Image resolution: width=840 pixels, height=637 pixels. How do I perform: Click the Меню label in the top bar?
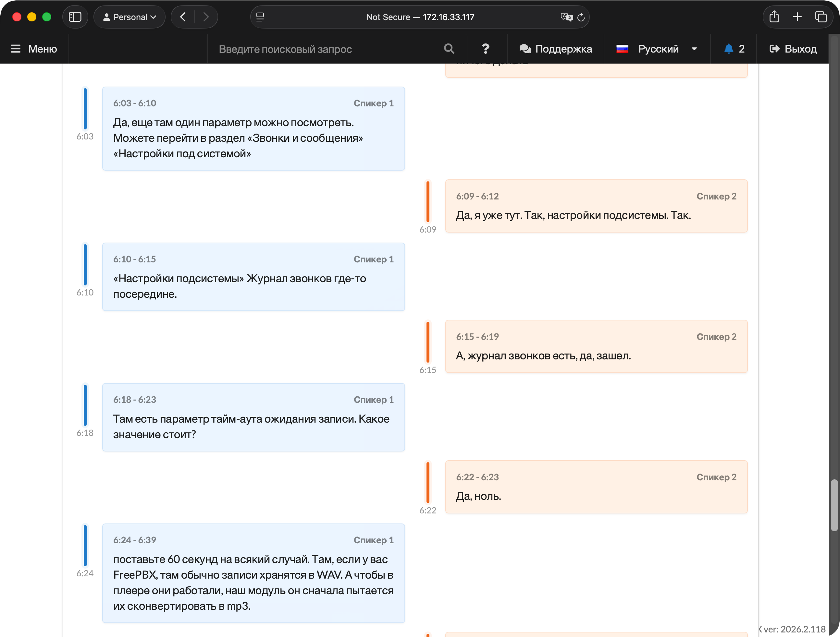pos(43,49)
